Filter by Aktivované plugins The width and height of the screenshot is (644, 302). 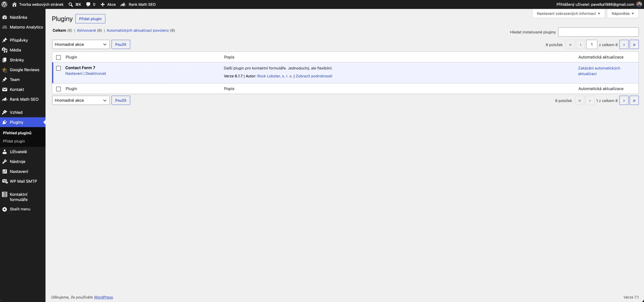click(x=86, y=30)
